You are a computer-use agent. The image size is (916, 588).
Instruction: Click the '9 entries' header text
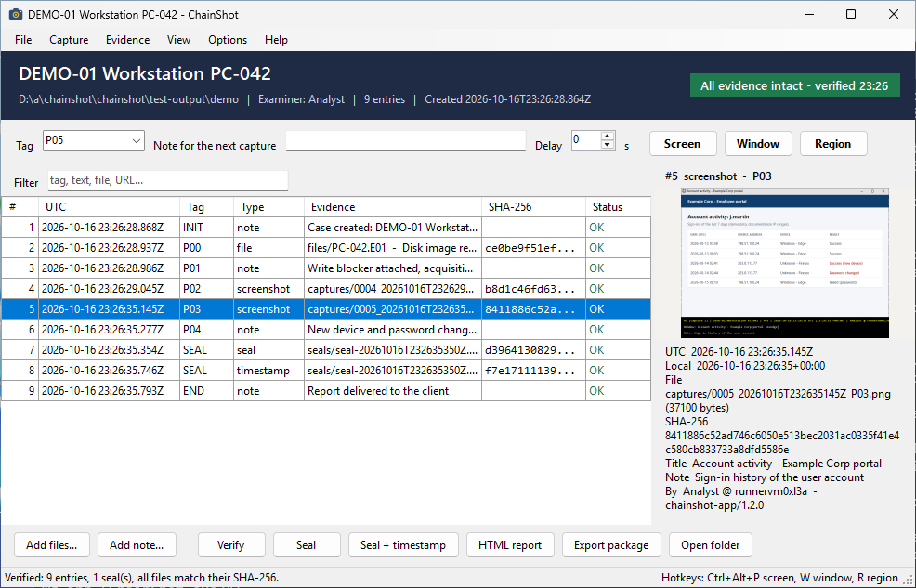[385, 99]
